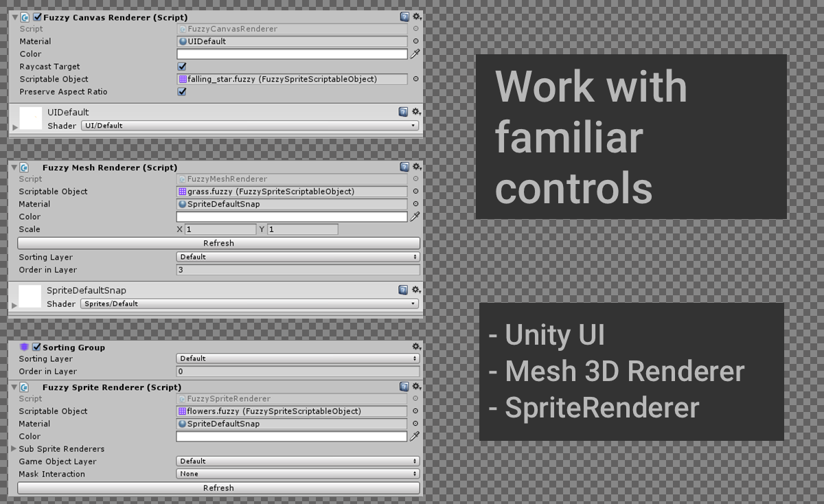The image size is (824, 504).
Task: Click the grass.fuzzy Scriptable Object field
Action: [x=292, y=192]
